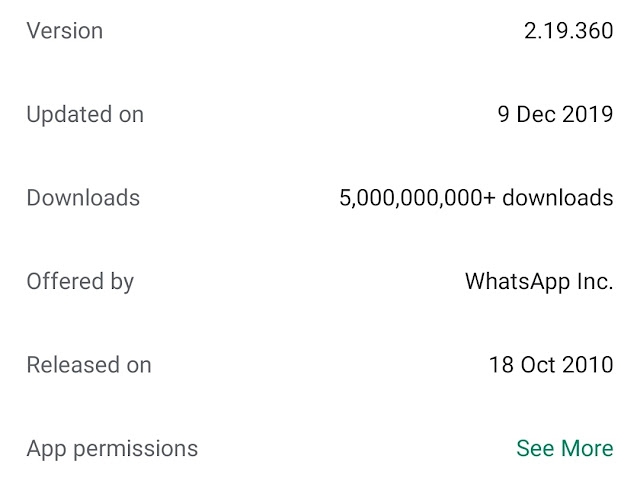
Task: Click the lowercase word downloads after the count
Action: point(558,198)
